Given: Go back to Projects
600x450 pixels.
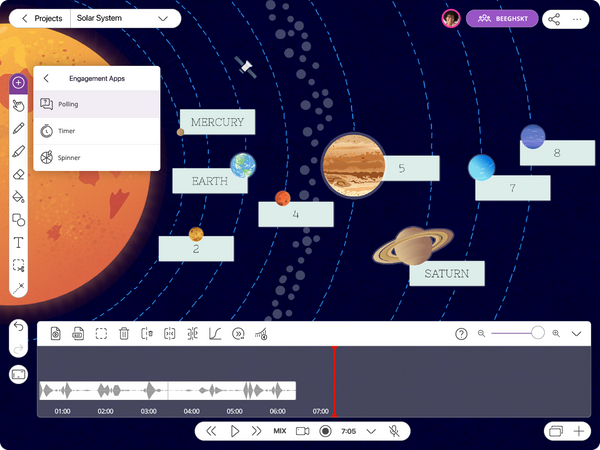Looking at the screenshot, I should coord(41,18).
